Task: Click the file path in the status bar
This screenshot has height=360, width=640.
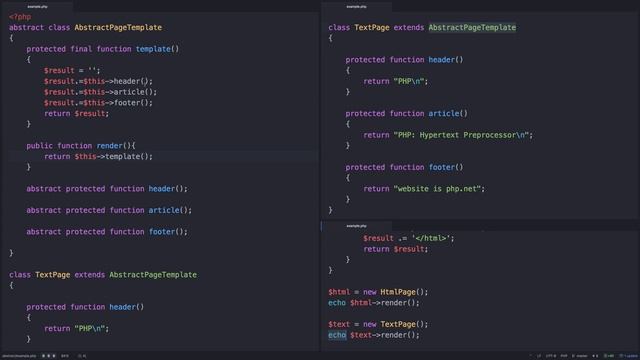Action: click(19, 356)
